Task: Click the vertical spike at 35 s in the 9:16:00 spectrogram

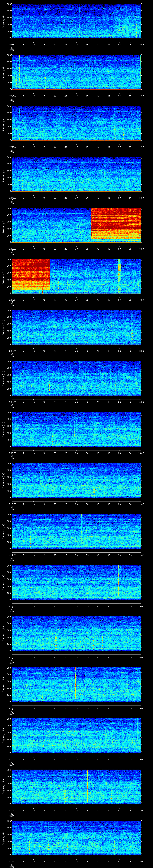Action: pos(87,785)
